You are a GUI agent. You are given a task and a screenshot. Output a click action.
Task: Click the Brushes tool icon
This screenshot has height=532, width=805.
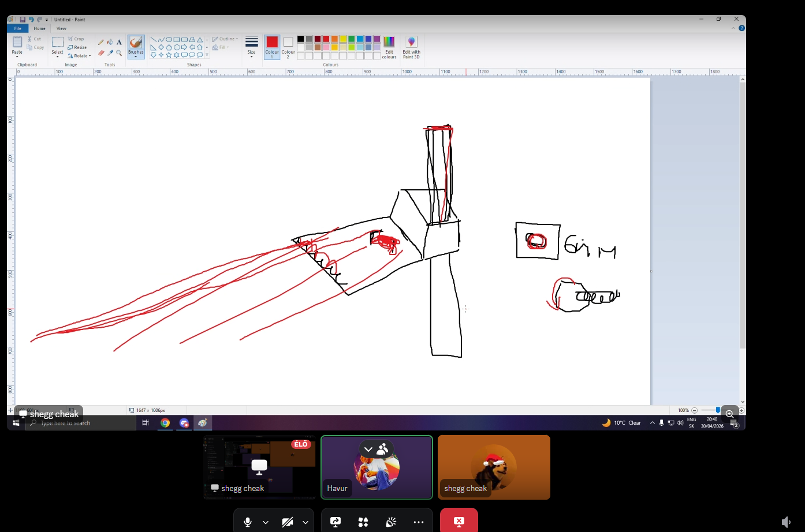click(136, 42)
